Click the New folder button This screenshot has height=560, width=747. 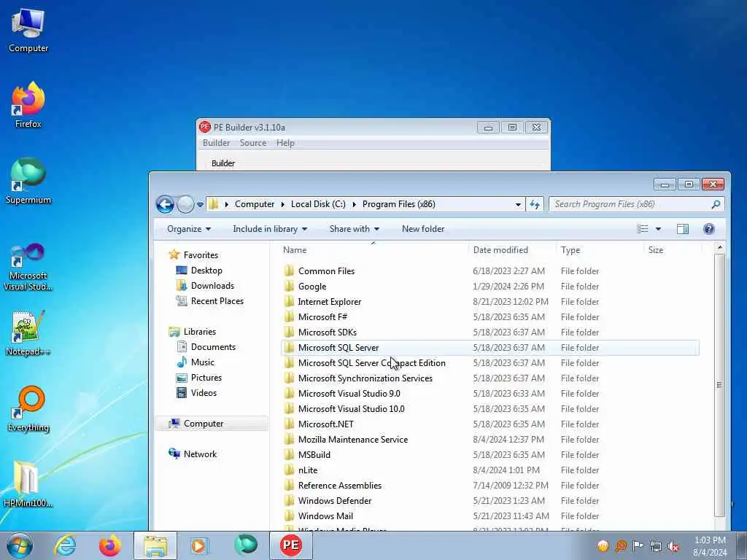(x=423, y=229)
